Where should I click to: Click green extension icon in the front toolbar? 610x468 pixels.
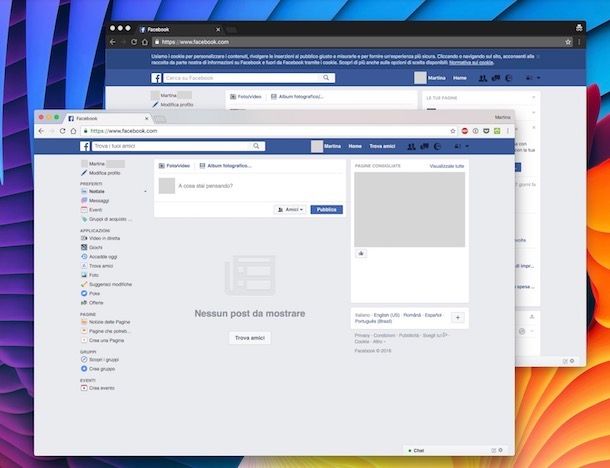coord(497,131)
